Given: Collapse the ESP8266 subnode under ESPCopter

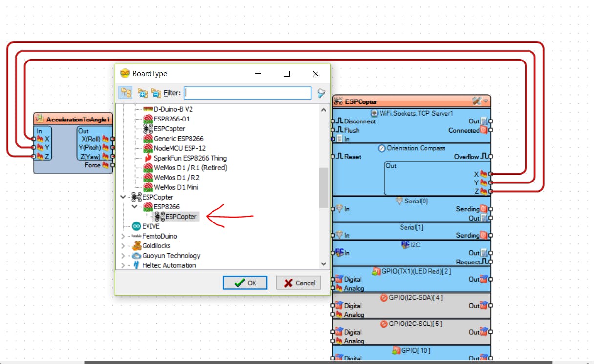Looking at the screenshot, I should (x=134, y=207).
